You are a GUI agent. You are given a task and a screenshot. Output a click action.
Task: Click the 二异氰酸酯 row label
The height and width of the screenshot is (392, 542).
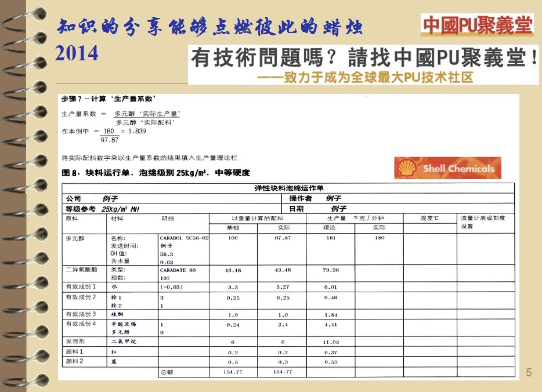(x=82, y=270)
